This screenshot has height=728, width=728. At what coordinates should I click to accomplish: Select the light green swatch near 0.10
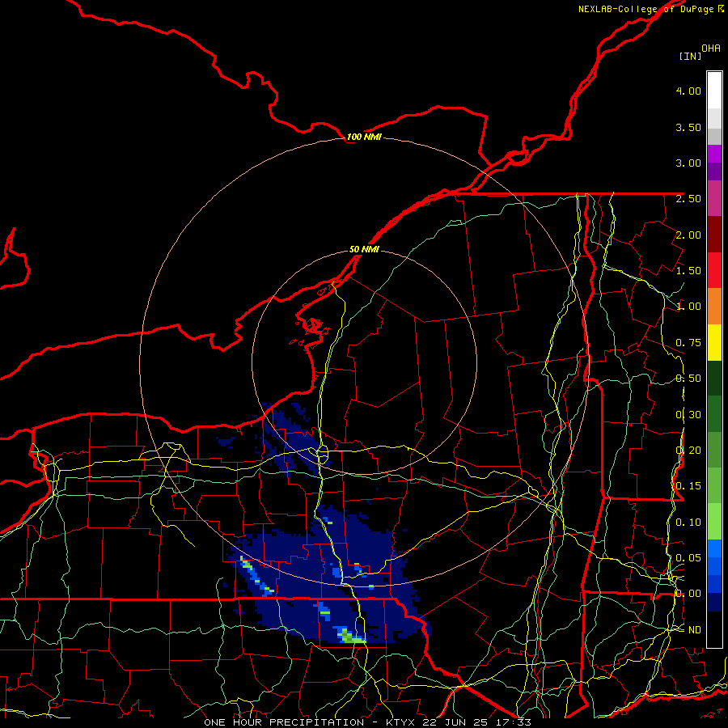click(x=714, y=522)
